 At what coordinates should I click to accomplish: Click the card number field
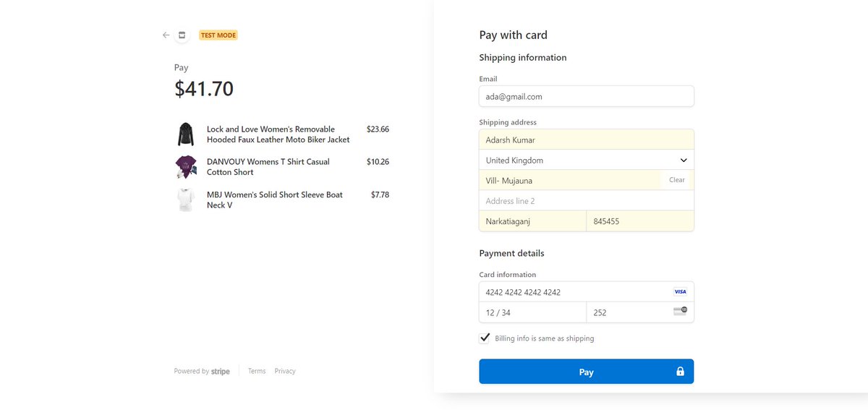tap(587, 292)
